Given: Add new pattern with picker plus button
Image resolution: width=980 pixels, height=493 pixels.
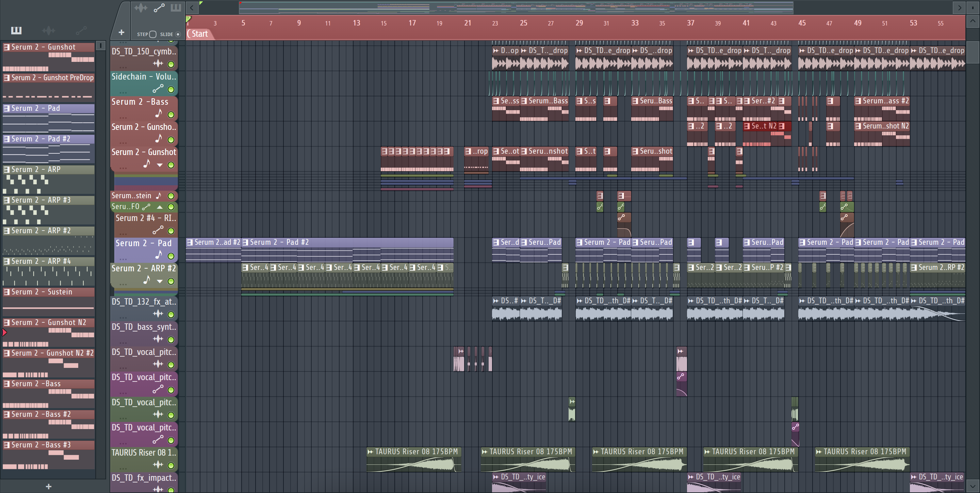Looking at the screenshot, I should 48,487.
